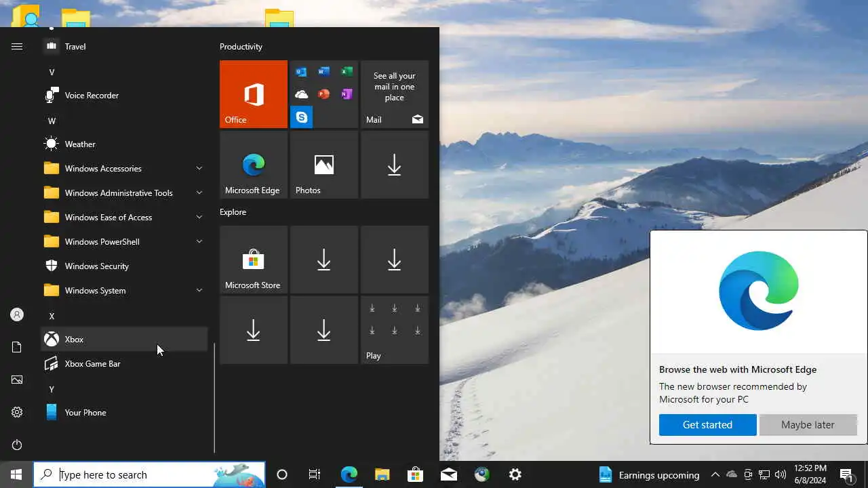Screen dimensions: 868x488
Task: Click the download tile next to Photos
Action: [395, 165]
